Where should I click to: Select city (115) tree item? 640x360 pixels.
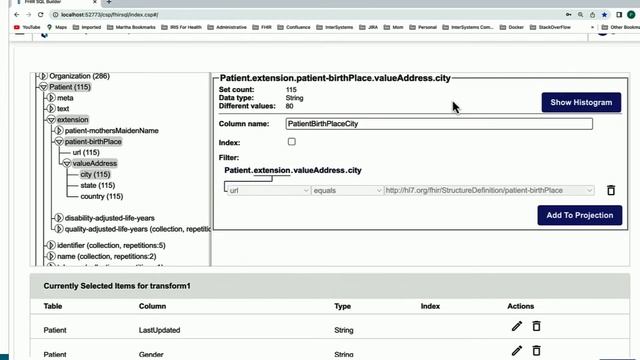(95, 174)
